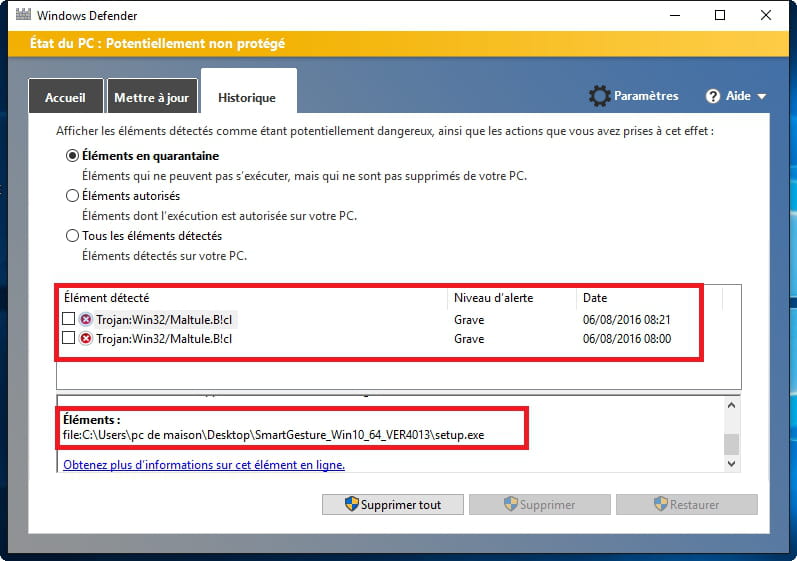Maximize the Windows Defender window

720,15
